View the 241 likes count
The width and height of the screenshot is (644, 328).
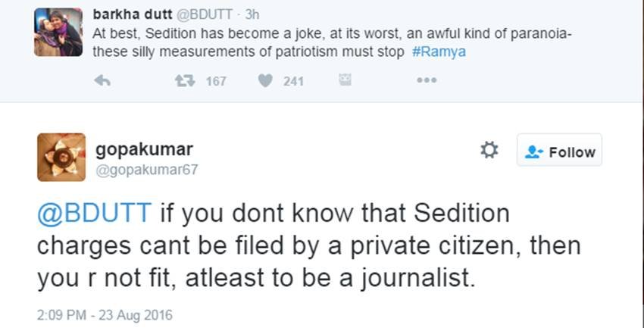click(x=293, y=81)
